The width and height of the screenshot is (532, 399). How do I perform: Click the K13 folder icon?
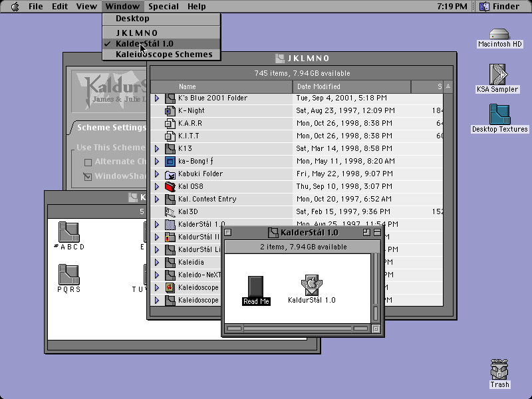tap(170, 148)
